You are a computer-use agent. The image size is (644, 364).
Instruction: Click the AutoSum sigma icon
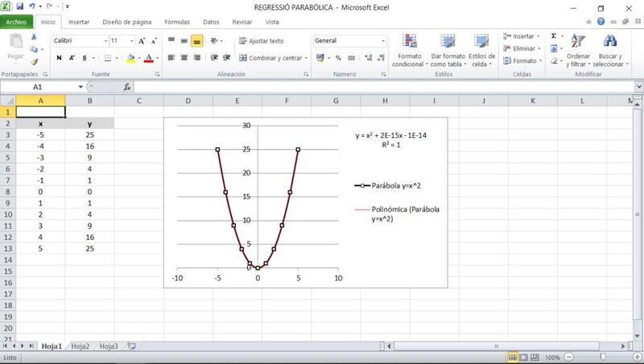click(554, 36)
